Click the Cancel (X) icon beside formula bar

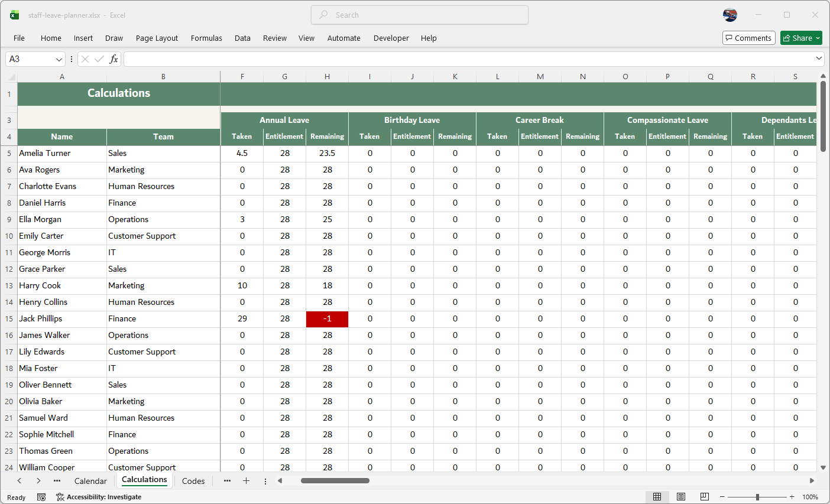point(85,58)
